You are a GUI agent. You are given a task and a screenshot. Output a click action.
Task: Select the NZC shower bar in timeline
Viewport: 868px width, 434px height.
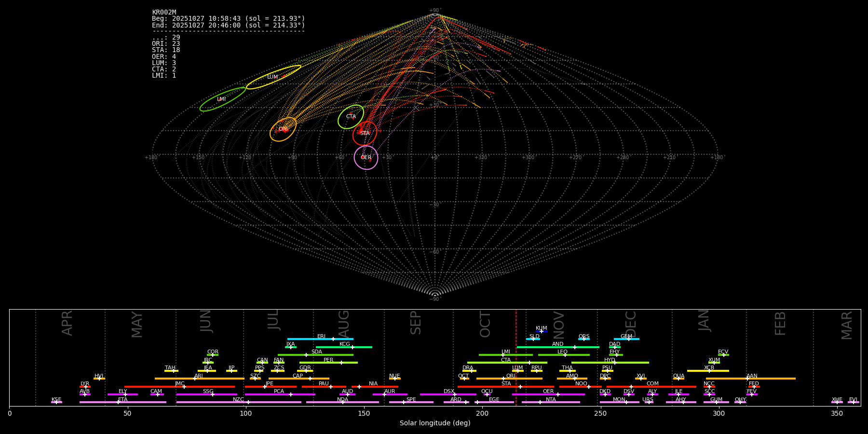[x=239, y=402]
